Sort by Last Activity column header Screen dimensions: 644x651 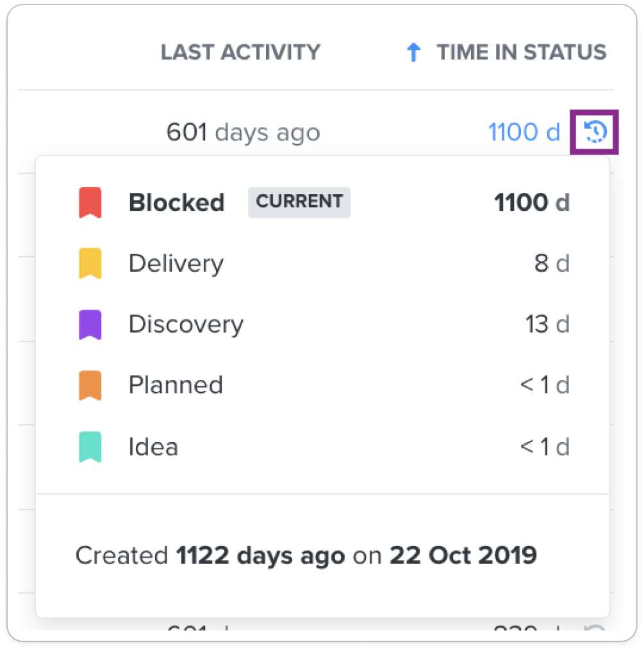click(240, 53)
